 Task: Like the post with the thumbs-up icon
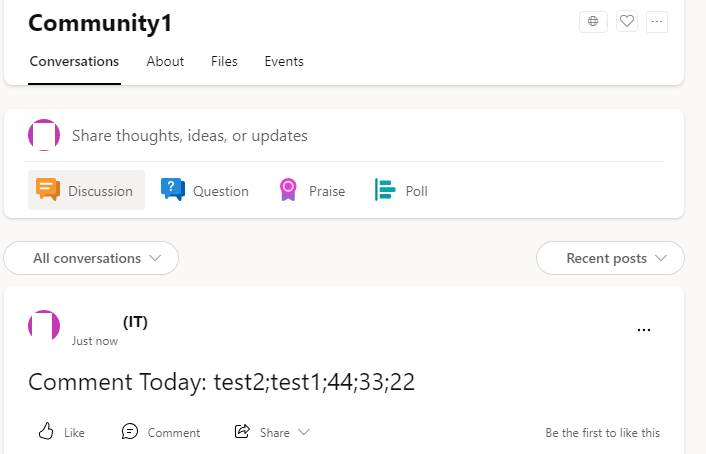[x=46, y=431]
